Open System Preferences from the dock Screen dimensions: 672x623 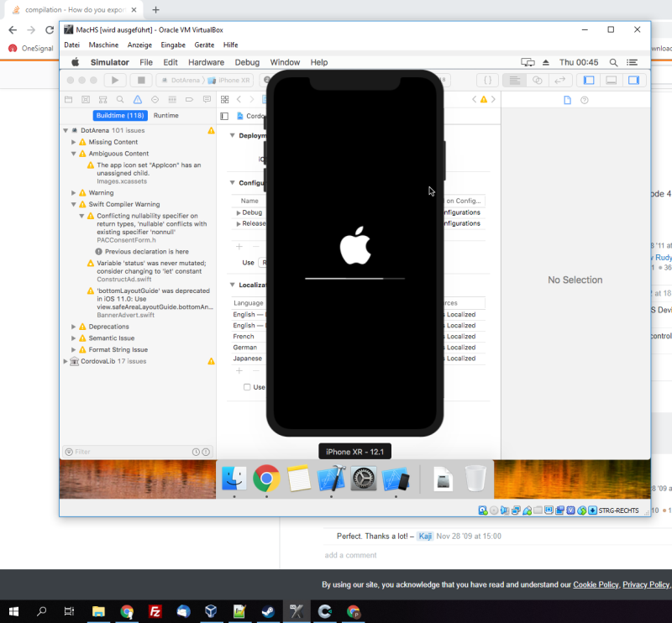pyautogui.click(x=364, y=479)
